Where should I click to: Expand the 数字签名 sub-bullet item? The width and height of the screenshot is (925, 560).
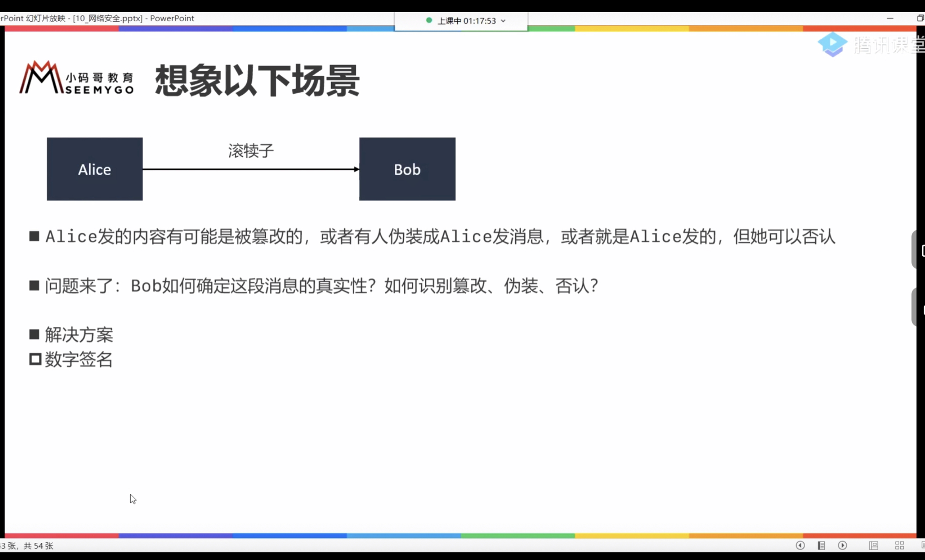(79, 360)
